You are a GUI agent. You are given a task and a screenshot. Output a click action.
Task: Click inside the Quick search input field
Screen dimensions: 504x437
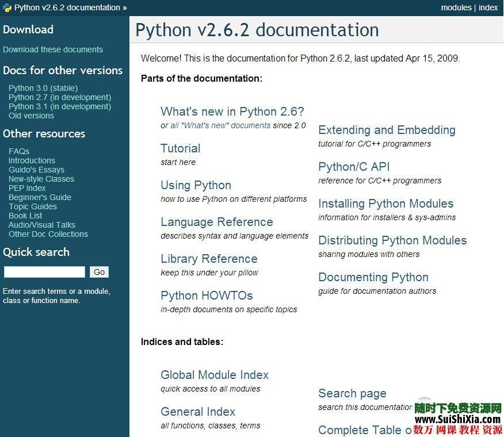tap(44, 271)
